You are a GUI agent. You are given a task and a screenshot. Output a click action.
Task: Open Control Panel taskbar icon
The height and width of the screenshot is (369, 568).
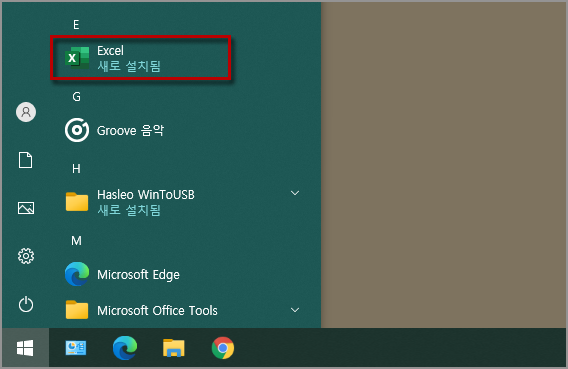pyautogui.click(x=76, y=348)
